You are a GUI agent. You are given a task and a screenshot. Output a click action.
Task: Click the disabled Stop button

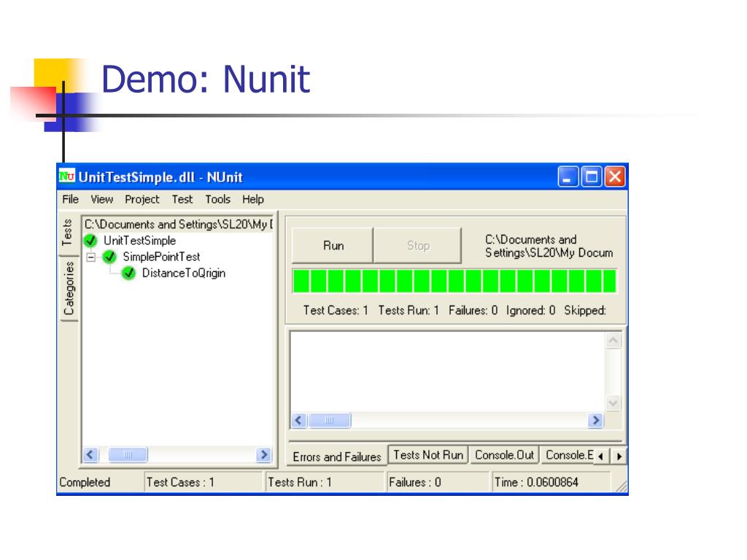pyautogui.click(x=418, y=245)
